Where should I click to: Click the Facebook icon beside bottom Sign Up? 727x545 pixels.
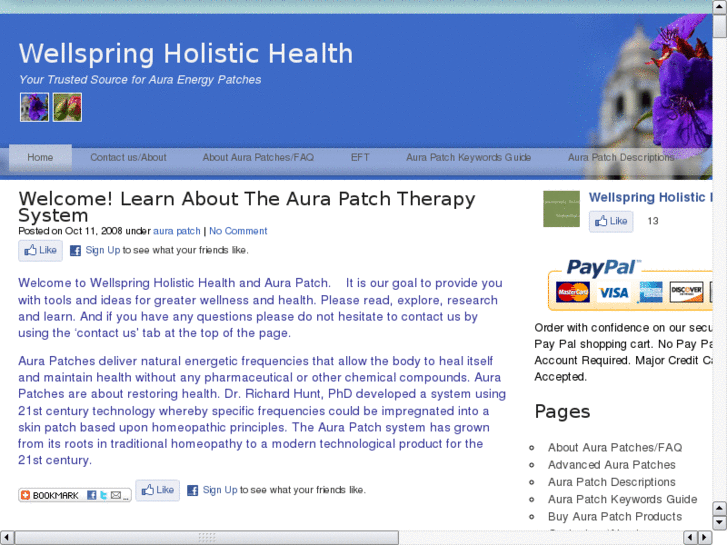[x=192, y=490]
